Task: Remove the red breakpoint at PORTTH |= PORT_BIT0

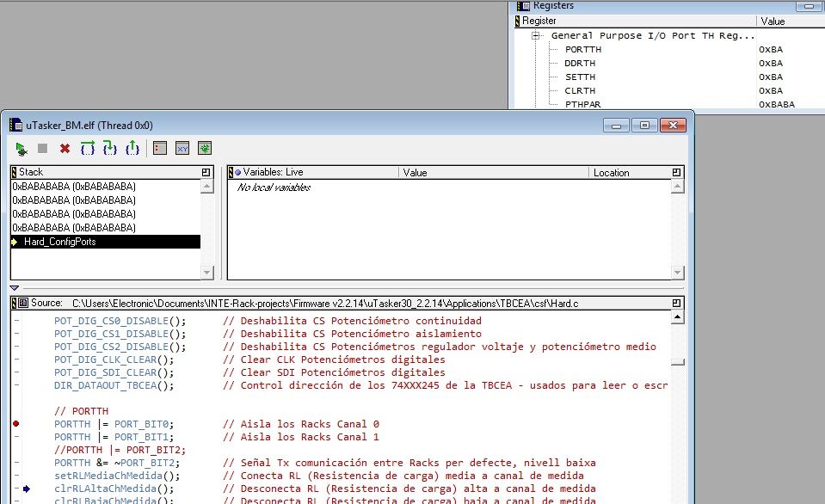Action: click(15, 423)
